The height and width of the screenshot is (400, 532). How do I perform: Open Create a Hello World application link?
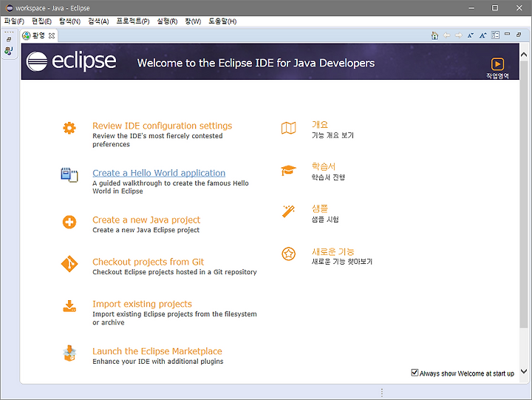click(159, 173)
